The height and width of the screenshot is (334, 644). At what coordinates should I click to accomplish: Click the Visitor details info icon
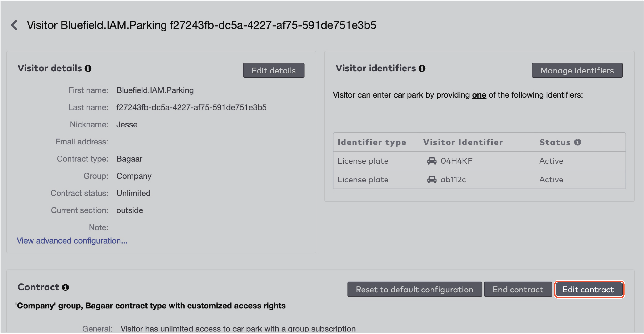coord(88,68)
